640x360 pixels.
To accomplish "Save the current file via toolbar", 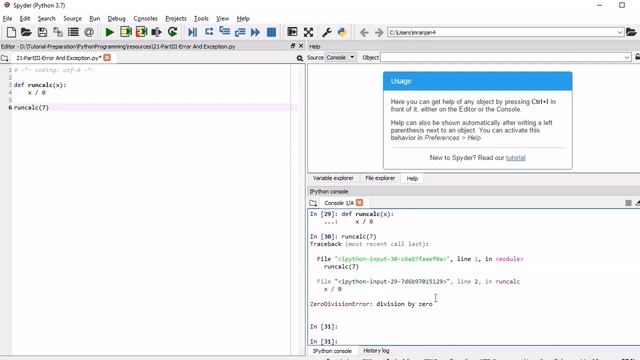I will pyautogui.click(x=42, y=32).
